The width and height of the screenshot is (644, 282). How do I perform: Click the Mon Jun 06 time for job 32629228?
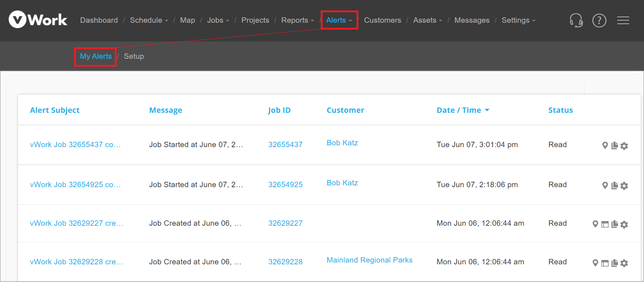(480, 262)
